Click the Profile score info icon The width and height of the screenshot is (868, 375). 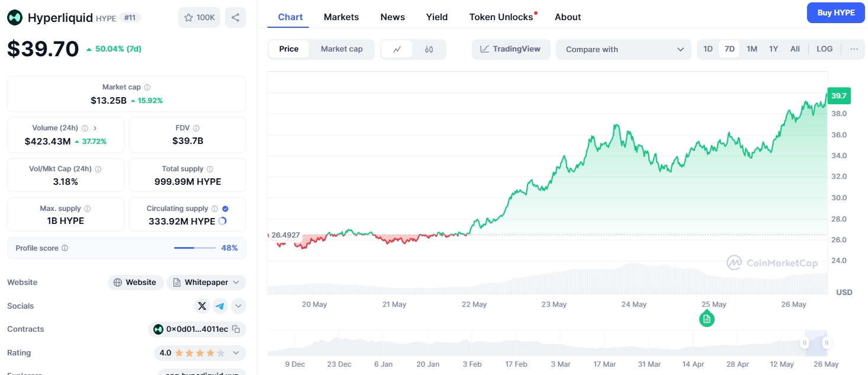(65, 248)
